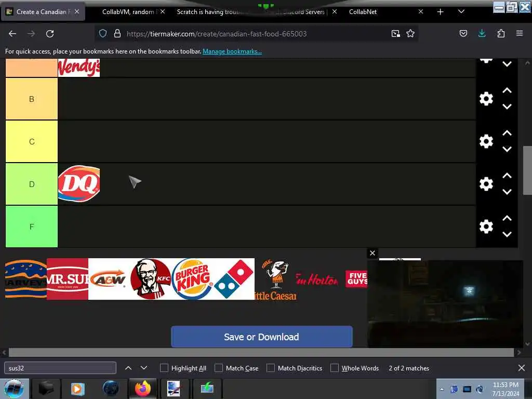Open the List all tabs dropdown

(x=461, y=12)
